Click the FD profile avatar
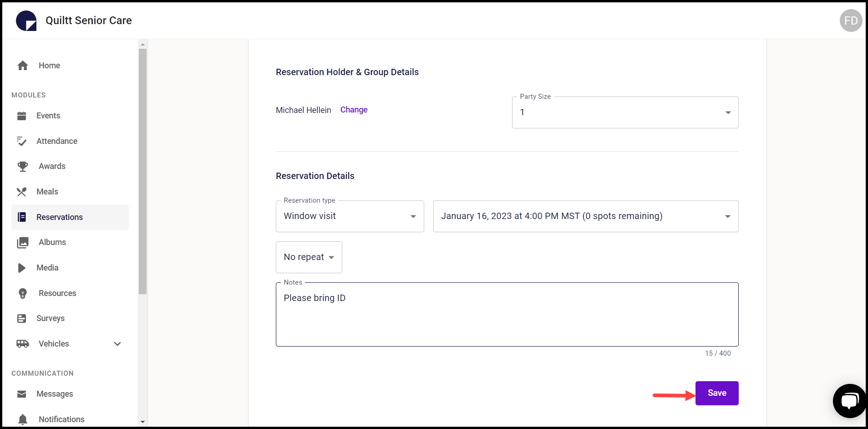The width and height of the screenshot is (868, 429). [850, 20]
